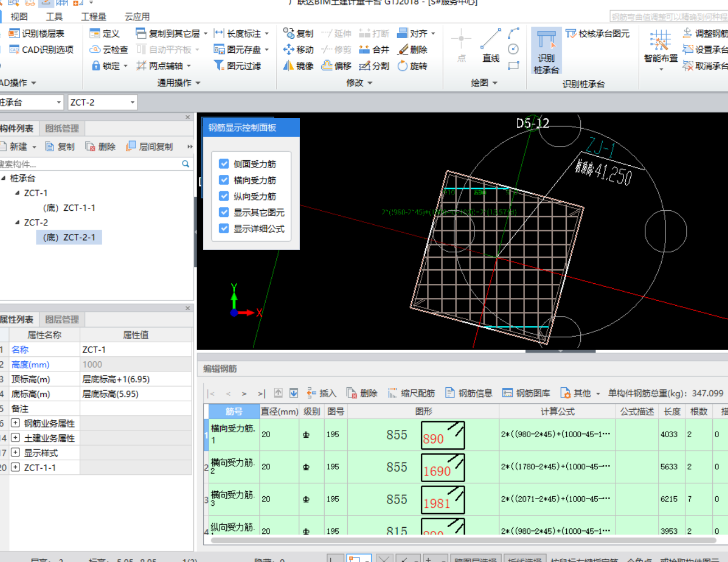
Task: Select the 移动 move tool
Action: pyautogui.click(x=298, y=49)
